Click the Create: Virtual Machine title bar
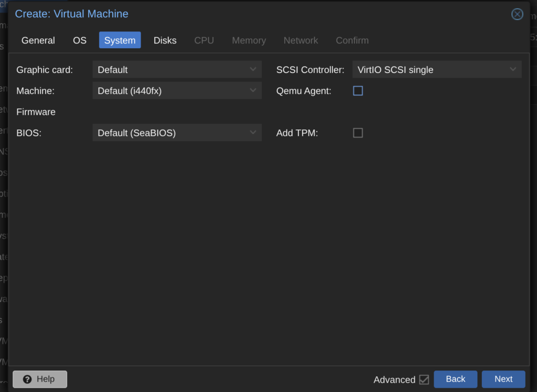 point(262,14)
